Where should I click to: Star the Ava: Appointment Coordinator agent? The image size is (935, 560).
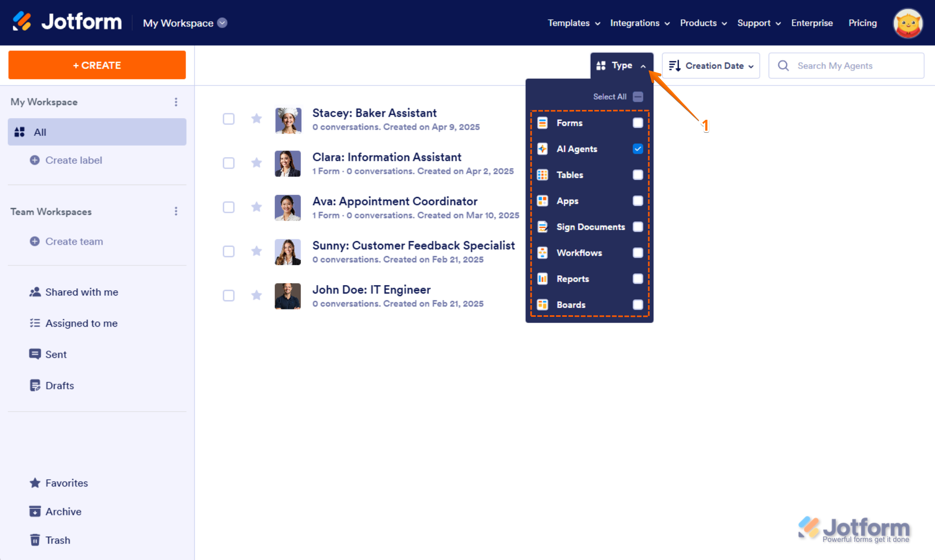pyautogui.click(x=256, y=207)
